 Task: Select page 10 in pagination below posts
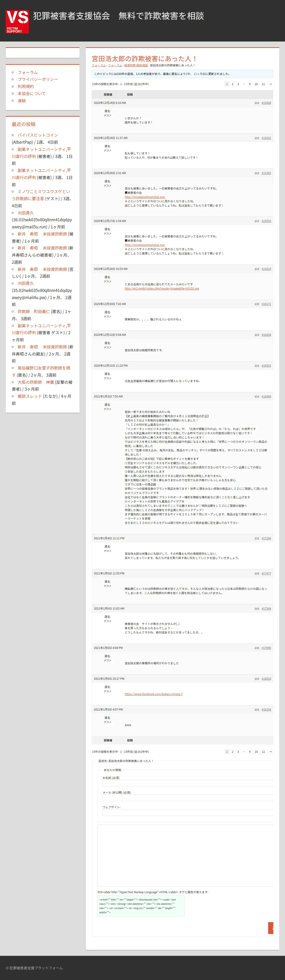pos(256,752)
